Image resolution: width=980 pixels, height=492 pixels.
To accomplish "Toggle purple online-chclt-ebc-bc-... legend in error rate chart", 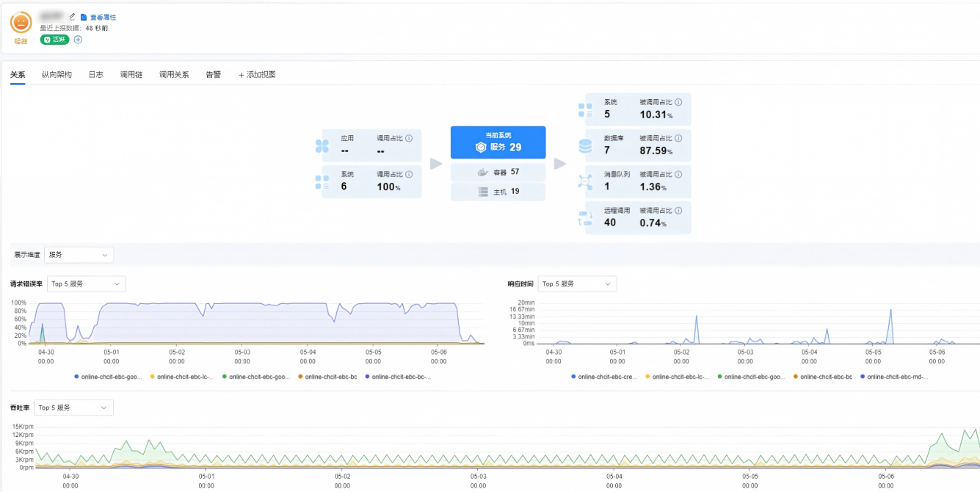I will pyautogui.click(x=397, y=377).
